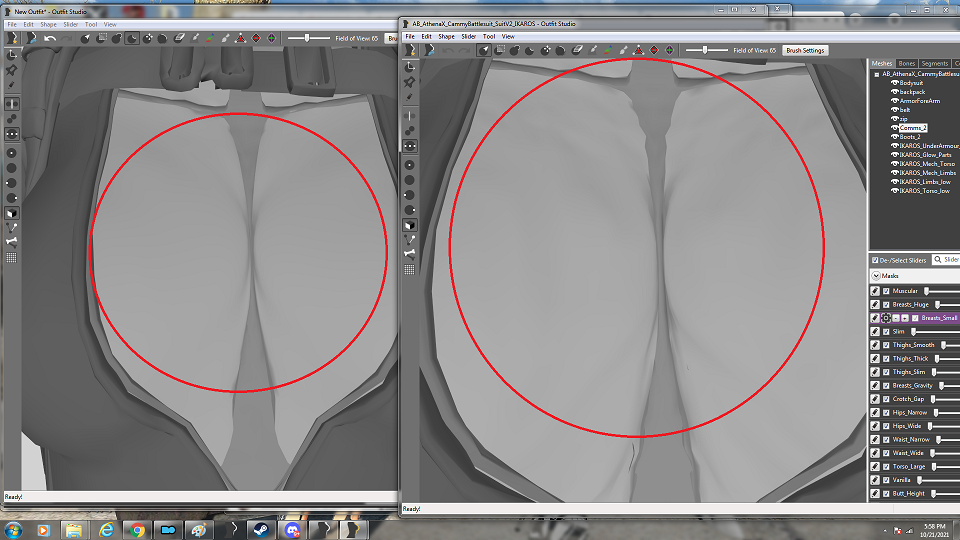The image size is (960, 540).
Task: Select the Comms_2 mesh in the tree
Action: 913,128
